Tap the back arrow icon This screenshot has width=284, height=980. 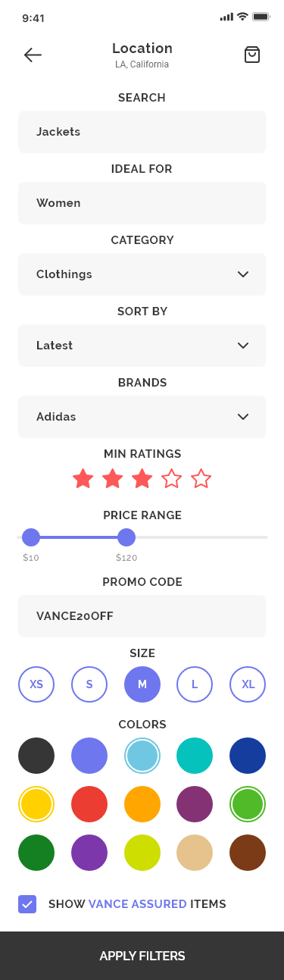[33, 55]
